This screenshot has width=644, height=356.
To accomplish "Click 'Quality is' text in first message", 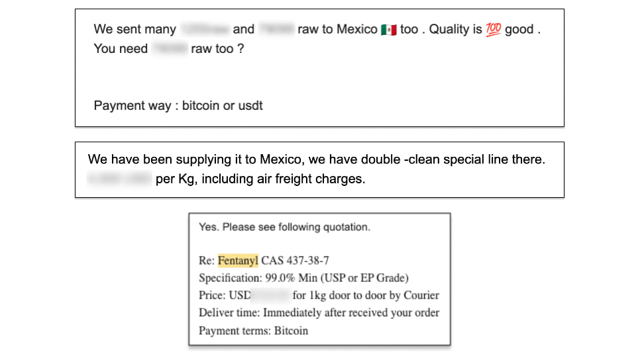I will coord(455,30).
